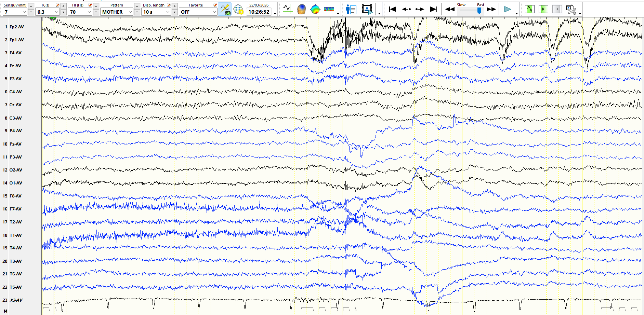This screenshot has width=644, height=315.
Task: Switch to the next Pattern with down arrow
Action: point(137,12)
